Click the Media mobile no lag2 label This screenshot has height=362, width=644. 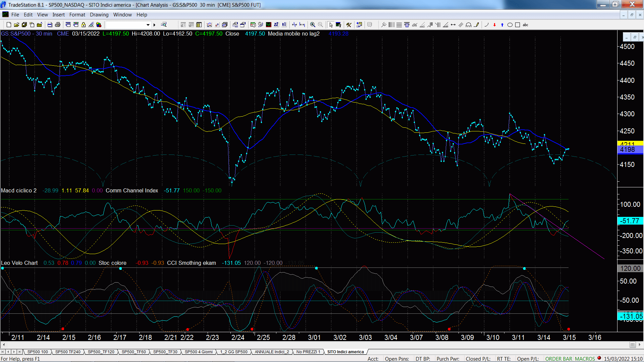[294, 34]
